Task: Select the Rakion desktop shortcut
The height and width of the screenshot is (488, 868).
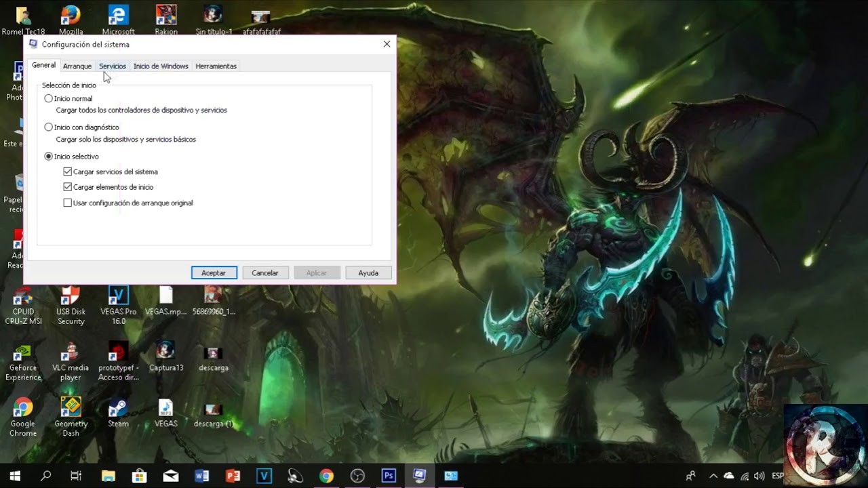Action: click(166, 20)
